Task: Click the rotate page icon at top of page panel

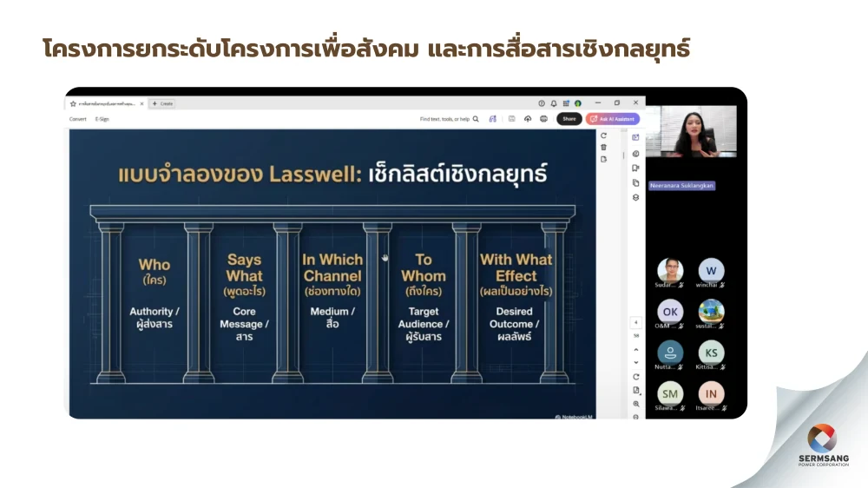Action: tap(603, 135)
